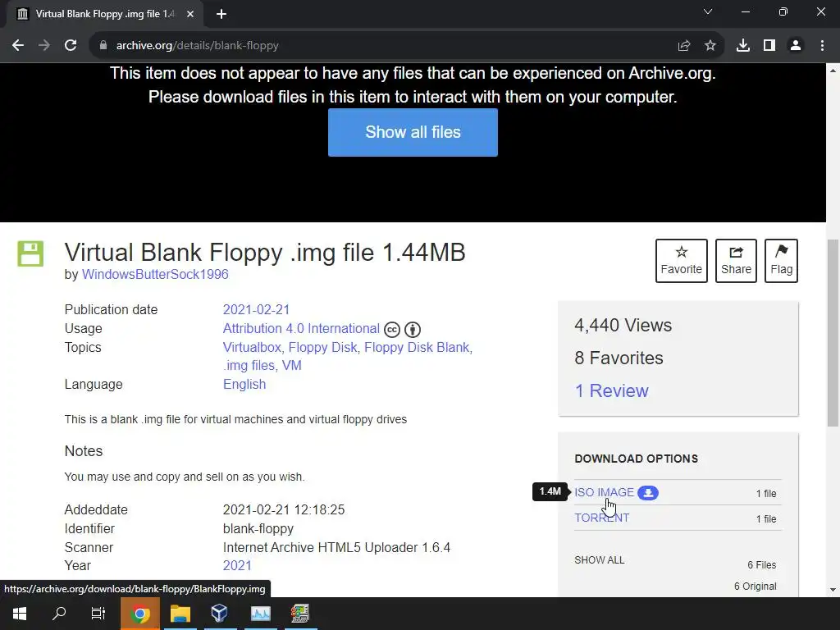Click the Creative Commons CC icon
This screenshot has width=840, height=630.
pyautogui.click(x=392, y=330)
